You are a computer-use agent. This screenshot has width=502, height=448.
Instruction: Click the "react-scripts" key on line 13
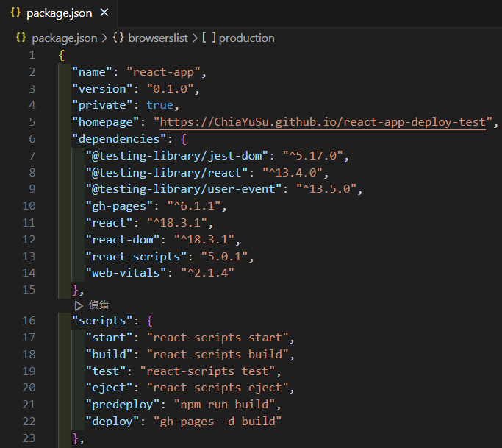point(136,256)
